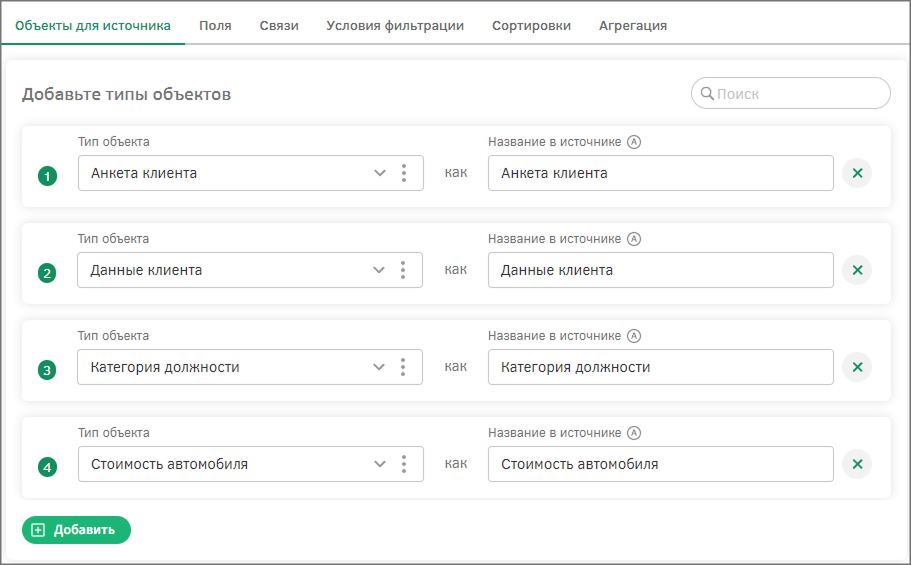Open three-dot menu for Анкета клиента
911x565 pixels.
click(x=404, y=173)
